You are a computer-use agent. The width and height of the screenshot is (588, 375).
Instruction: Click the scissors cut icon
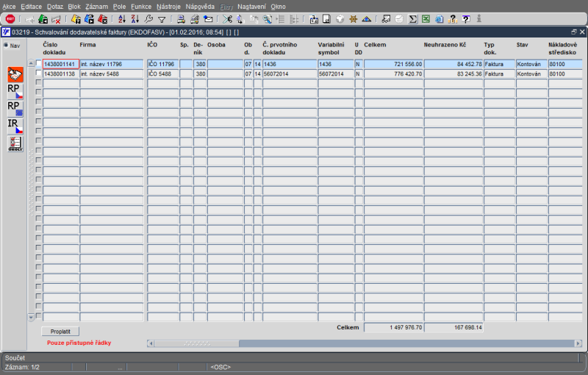click(x=227, y=19)
